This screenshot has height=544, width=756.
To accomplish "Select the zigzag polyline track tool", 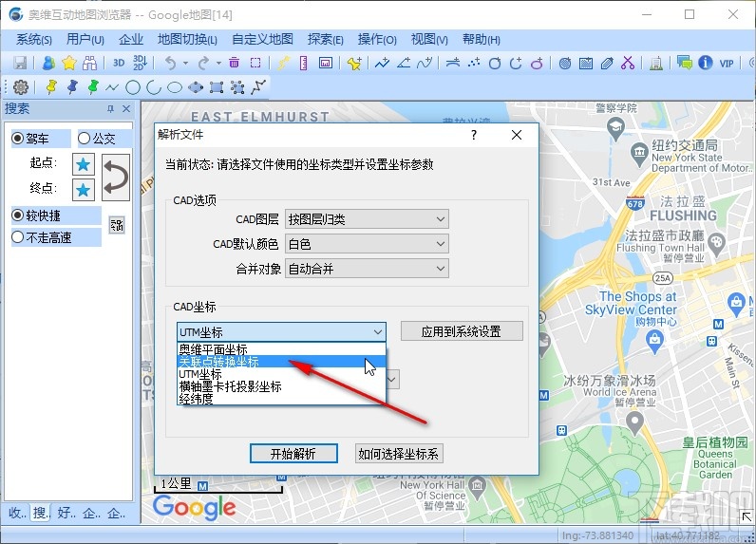I will 258,87.
